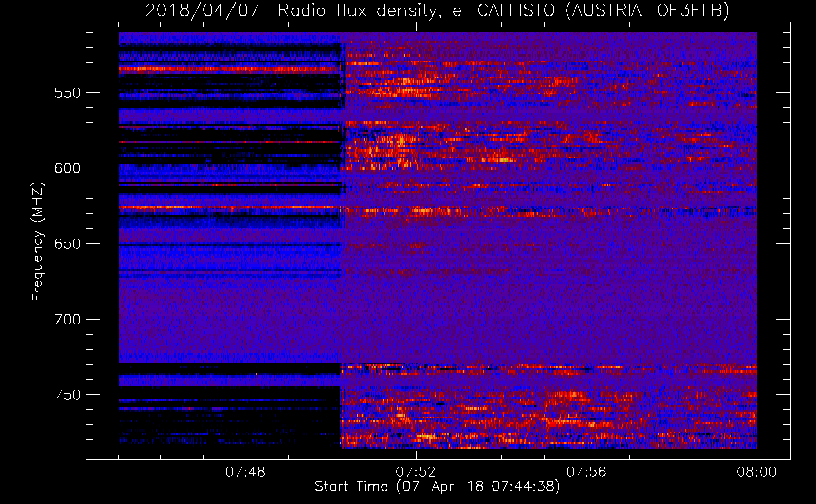Click the 750 frequency tick label
816x504 pixels.
[x=68, y=395]
